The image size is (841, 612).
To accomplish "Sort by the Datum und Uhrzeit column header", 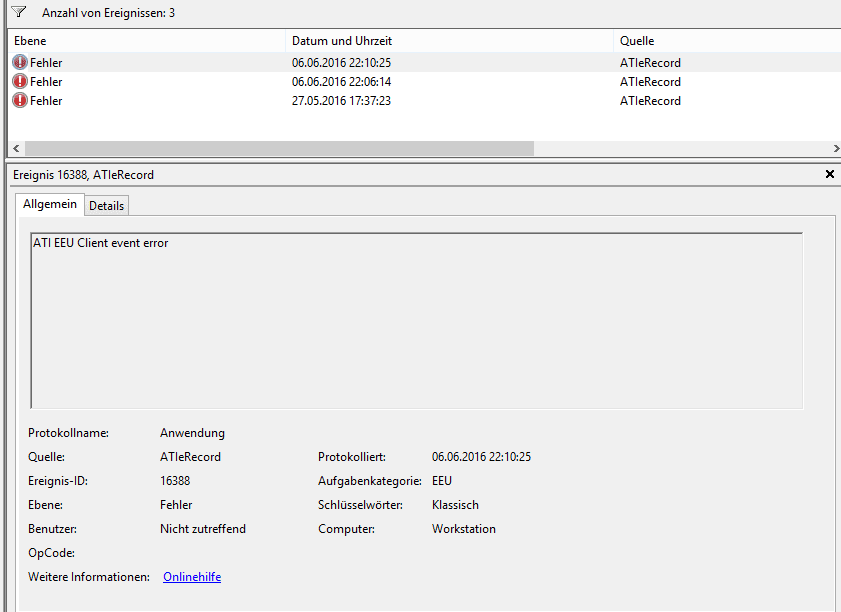I will coord(342,41).
